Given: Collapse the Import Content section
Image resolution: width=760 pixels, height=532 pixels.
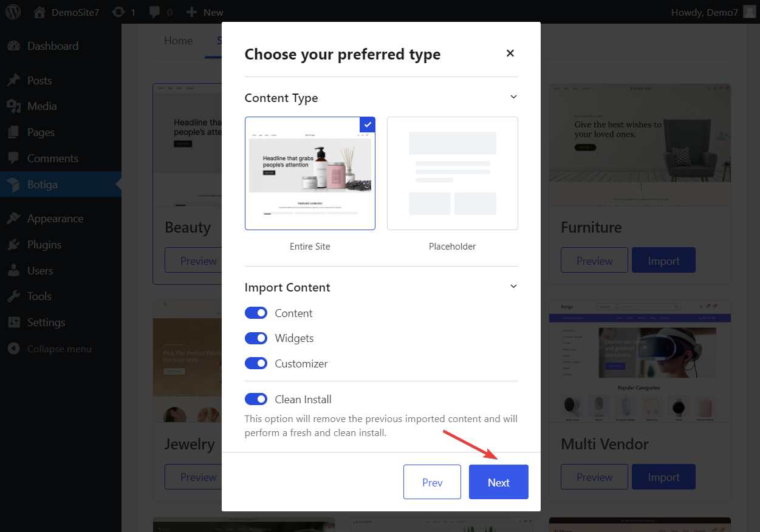Looking at the screenshot, I should coord(513,287).
